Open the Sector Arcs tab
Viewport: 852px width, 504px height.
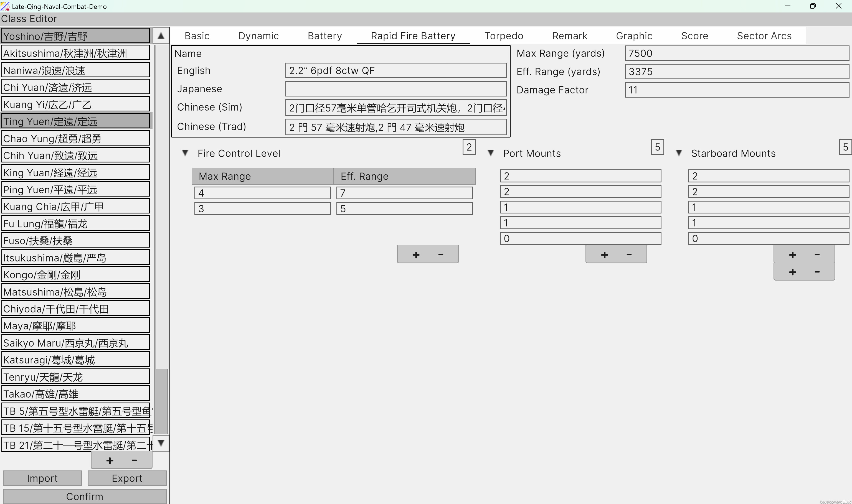pos(764,36)
